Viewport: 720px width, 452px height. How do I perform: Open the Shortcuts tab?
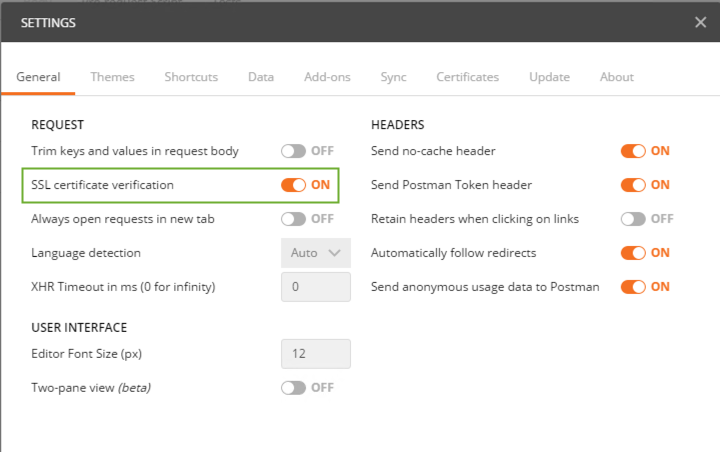click(x=191, y=77)
